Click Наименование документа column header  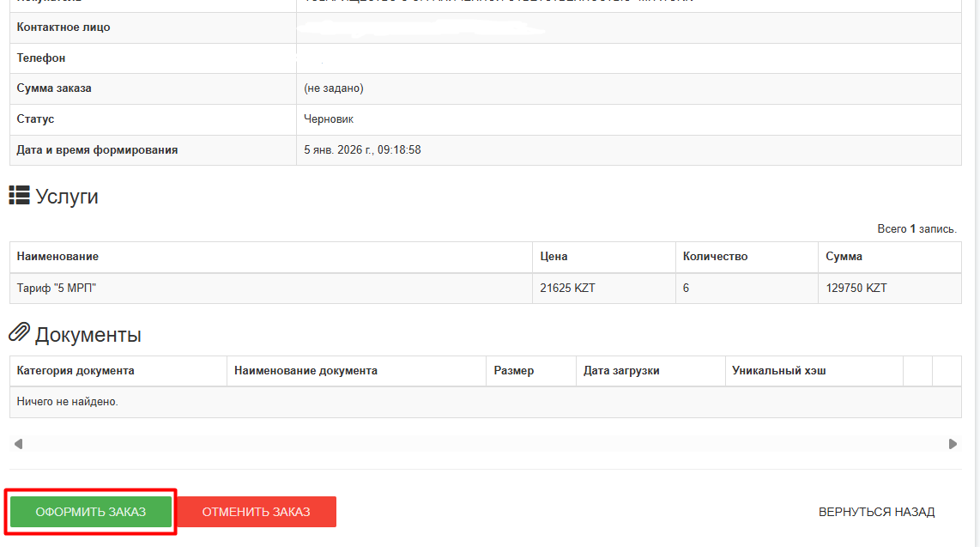click(x=305, y=371)
